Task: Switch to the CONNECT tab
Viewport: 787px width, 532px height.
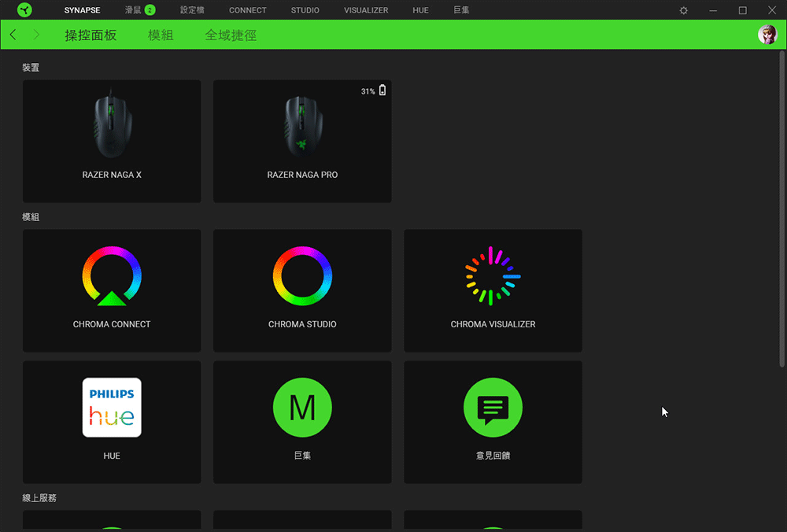Action: [x=248, y=10]
